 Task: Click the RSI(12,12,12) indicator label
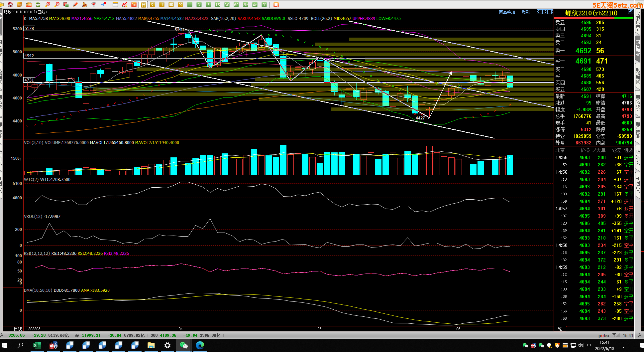37,254
